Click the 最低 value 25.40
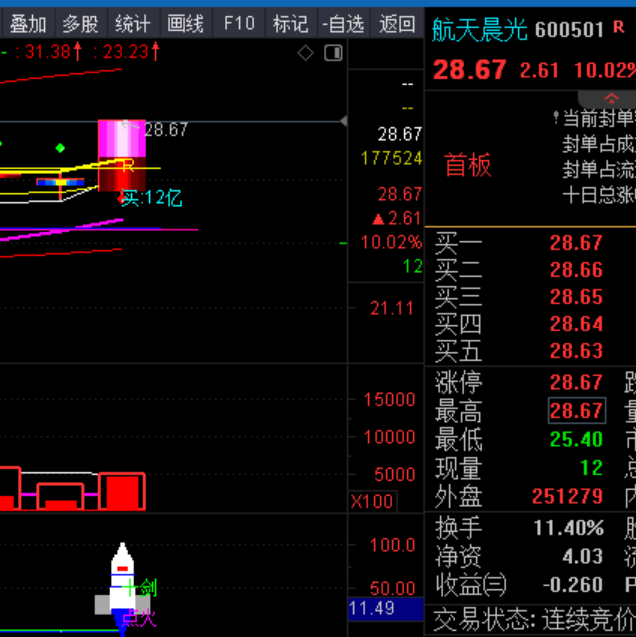Screen dimensions: 636x637 point(576,439)
